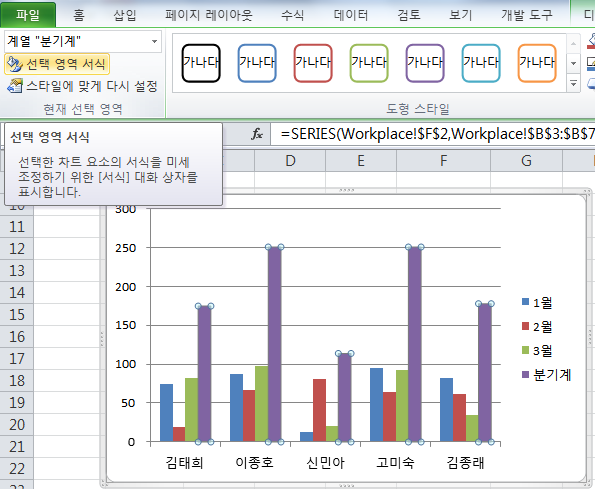Open the 데이터 ribbon tab

point(351,15)
